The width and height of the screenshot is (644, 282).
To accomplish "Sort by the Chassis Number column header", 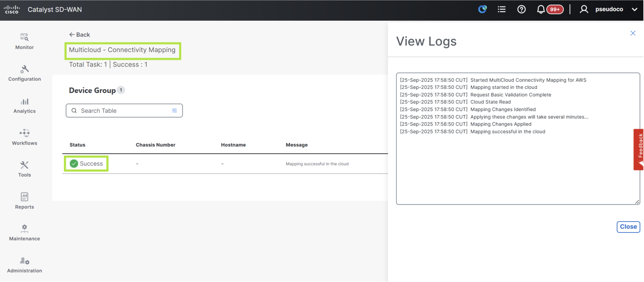I will (156, 145).
